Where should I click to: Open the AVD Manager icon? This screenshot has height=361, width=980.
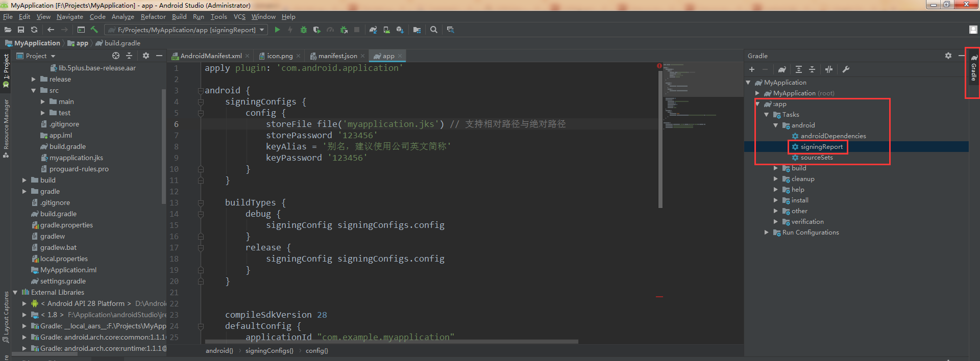click(x=386, y=30)
